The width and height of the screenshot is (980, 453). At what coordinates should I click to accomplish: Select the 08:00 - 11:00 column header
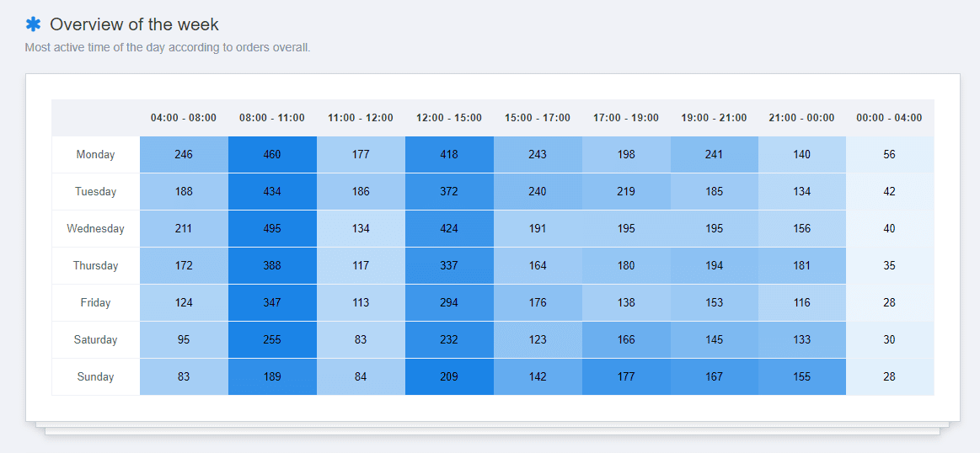(272, 118)
